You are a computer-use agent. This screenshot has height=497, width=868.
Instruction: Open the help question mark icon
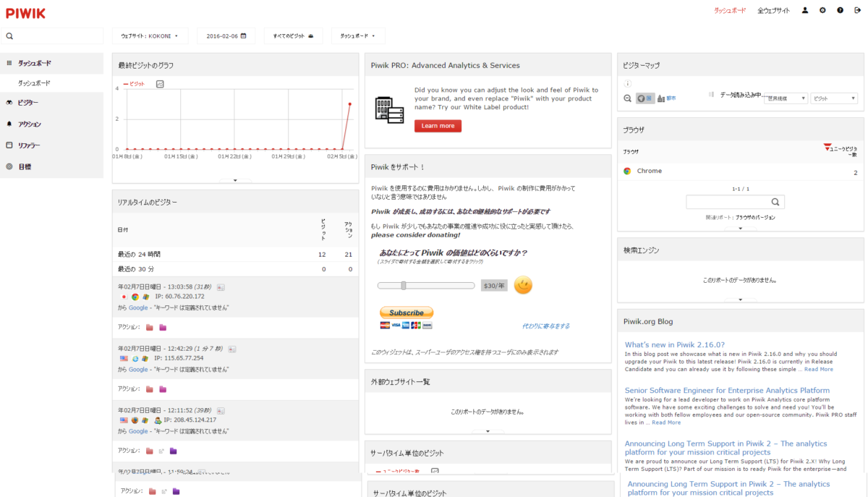click(x=840, y=11)
